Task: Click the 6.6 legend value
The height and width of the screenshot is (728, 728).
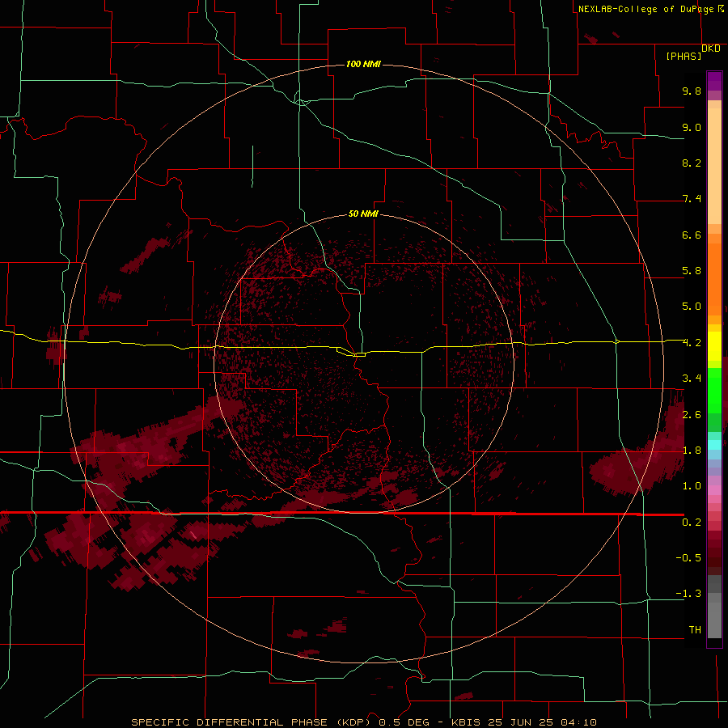Action: tap(692, 235)
